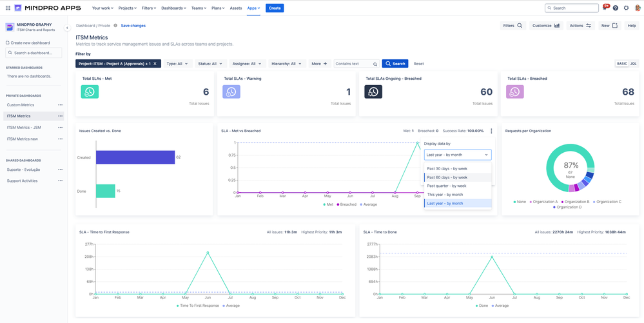Open the user profile avatar
Viewport: 644px width, 323px height.
(637, 8)
